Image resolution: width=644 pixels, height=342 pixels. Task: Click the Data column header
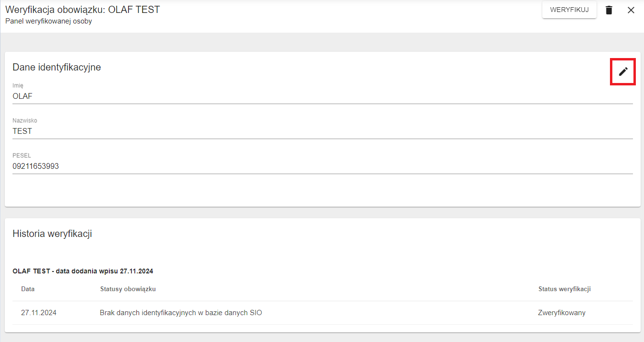[28, 289]
